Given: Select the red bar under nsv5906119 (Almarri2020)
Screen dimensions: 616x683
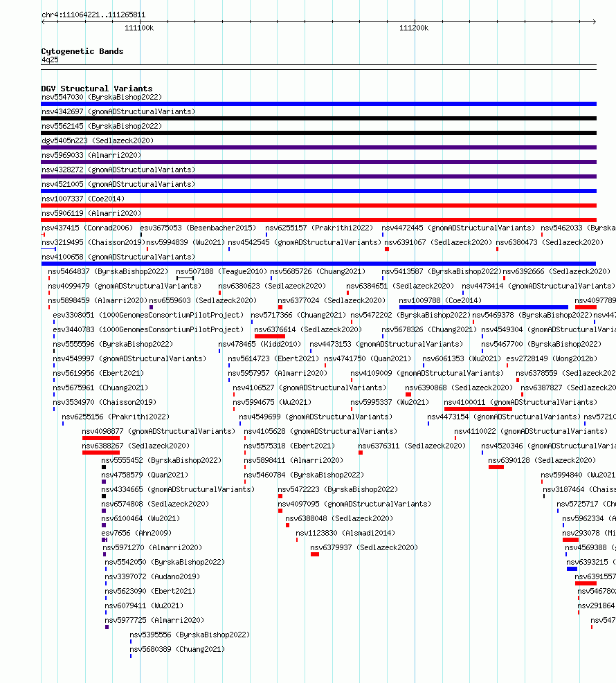Looking at the screenshot, I should (x=318, y=220).
